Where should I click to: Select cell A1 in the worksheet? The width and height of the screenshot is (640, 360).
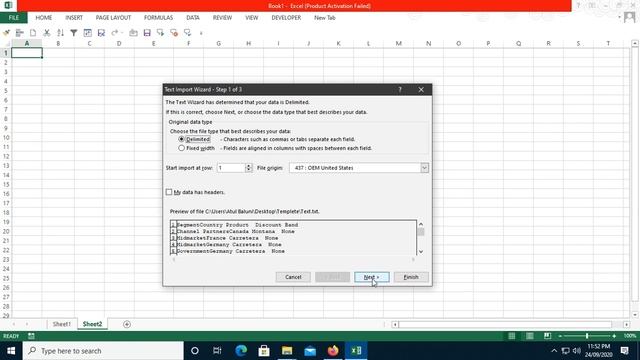27,53
